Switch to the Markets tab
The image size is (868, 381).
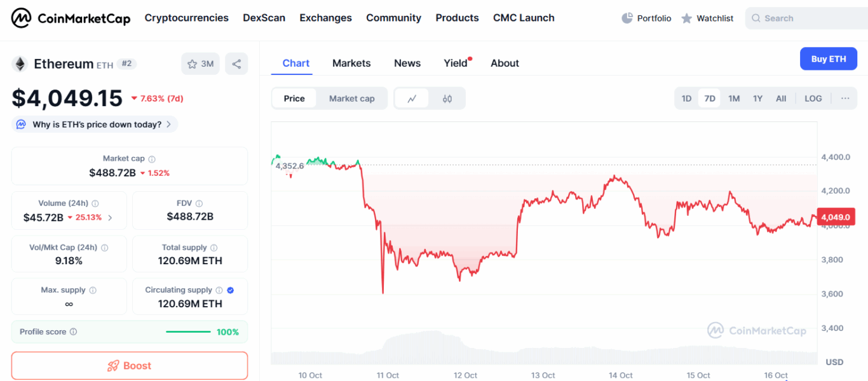(x=351, y=63)
